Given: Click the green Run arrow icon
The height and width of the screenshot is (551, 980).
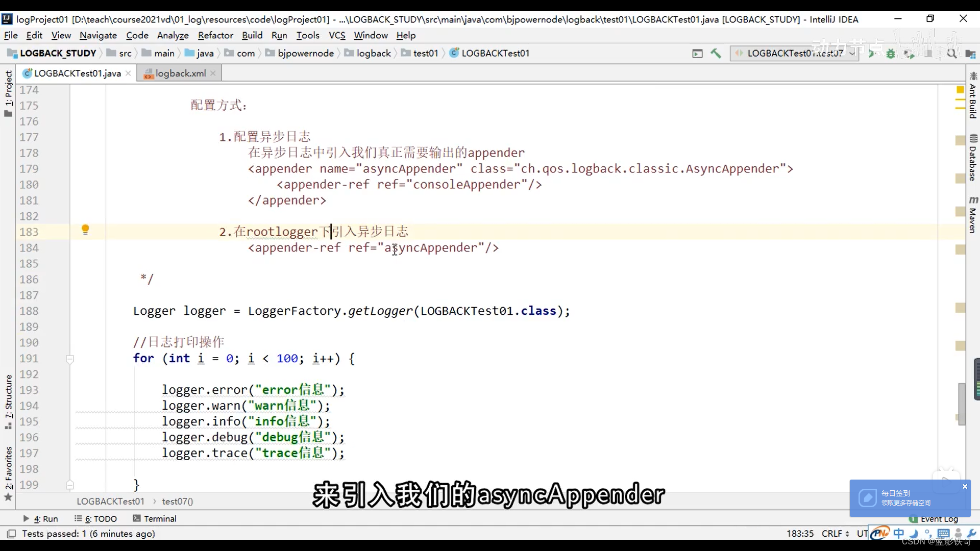Looking at the screenshot, I should 872,53.
